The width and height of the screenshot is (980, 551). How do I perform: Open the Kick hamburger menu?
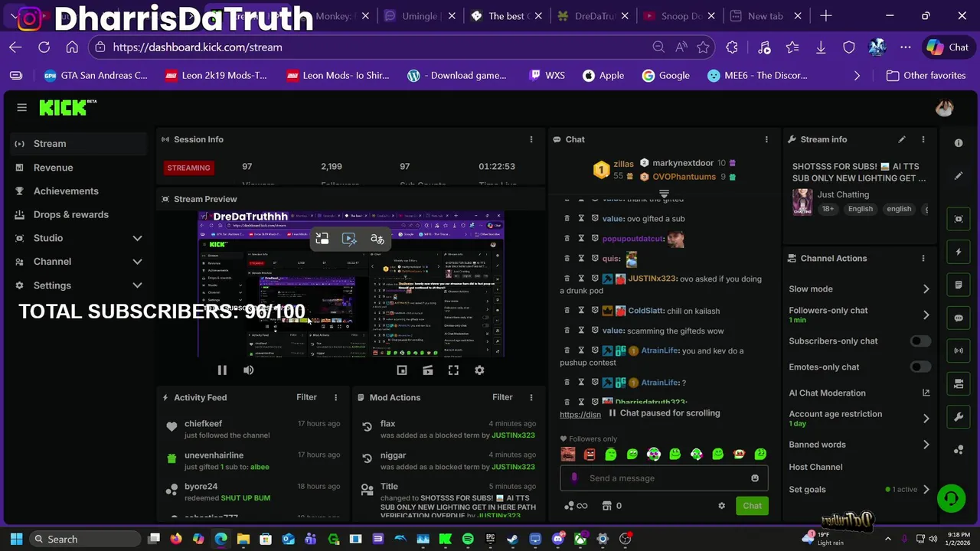click(x=21, y=107)
